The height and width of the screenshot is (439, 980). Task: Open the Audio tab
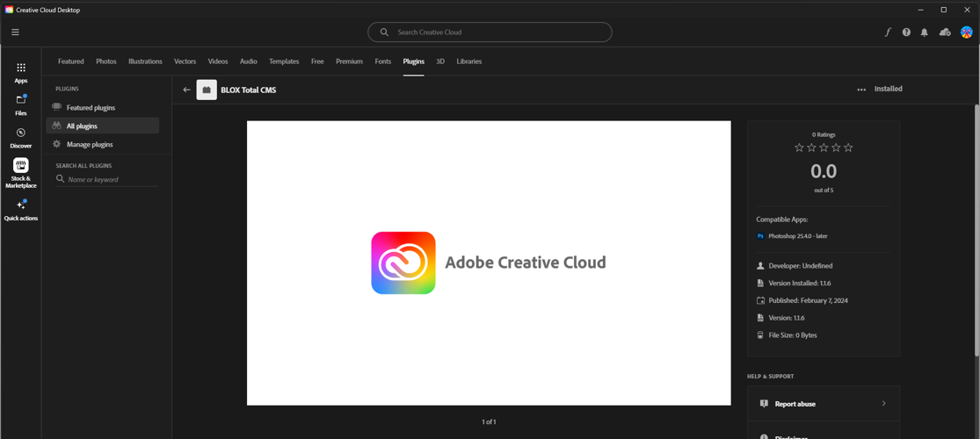[248, 61]
